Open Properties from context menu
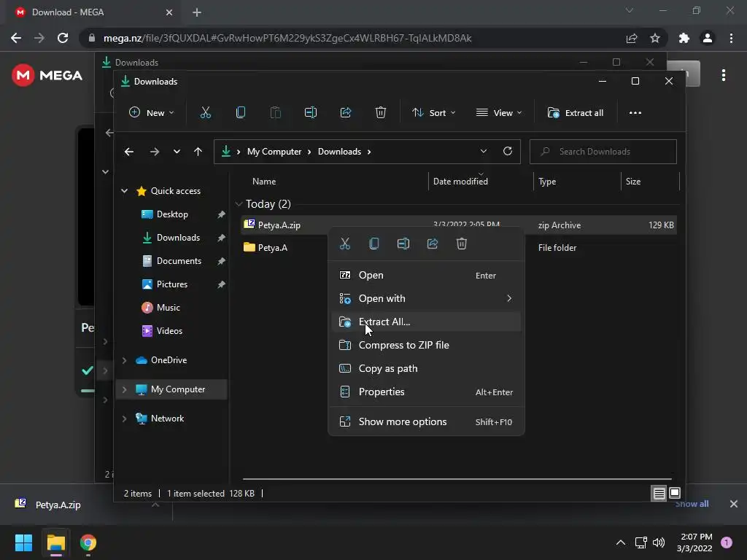Viewport: 747px width, 560px height. 426,392
